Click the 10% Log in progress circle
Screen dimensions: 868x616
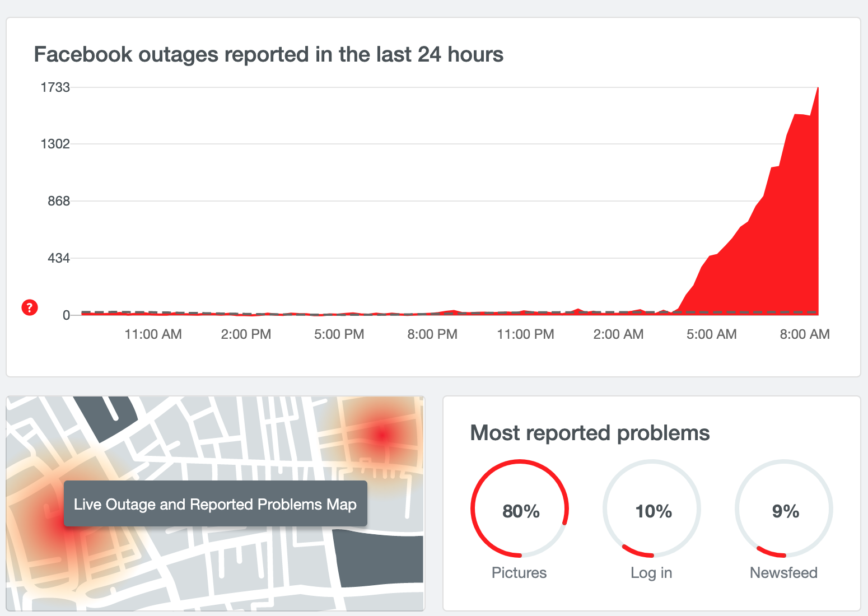652,508
